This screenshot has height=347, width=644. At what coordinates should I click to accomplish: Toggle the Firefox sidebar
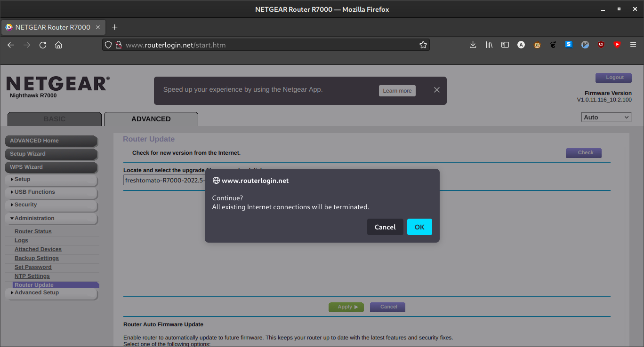505,45
